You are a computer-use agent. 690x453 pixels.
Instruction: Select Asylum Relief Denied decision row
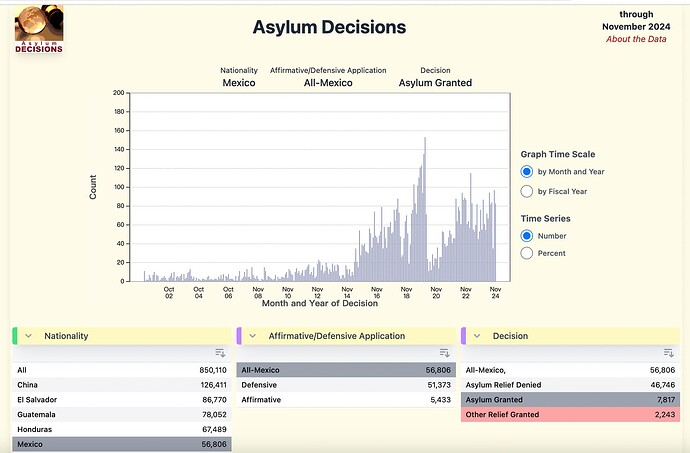coord(570,385)
